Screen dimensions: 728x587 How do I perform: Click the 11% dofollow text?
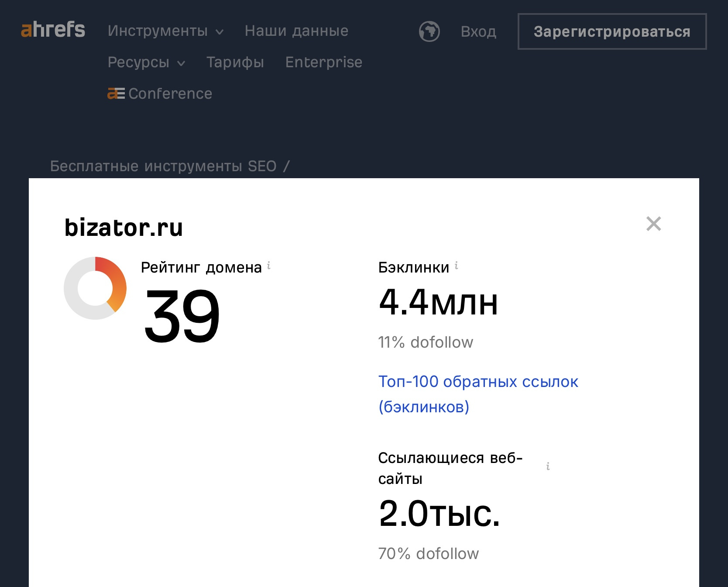click(426, 342)
